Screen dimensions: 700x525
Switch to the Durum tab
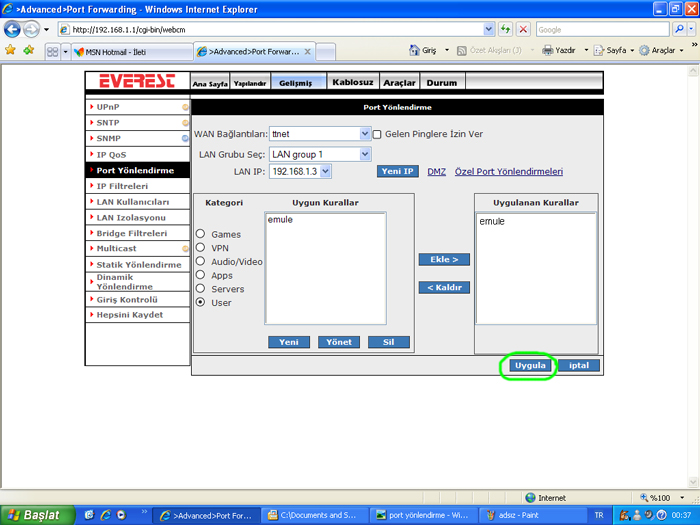[x=442, y=83]
